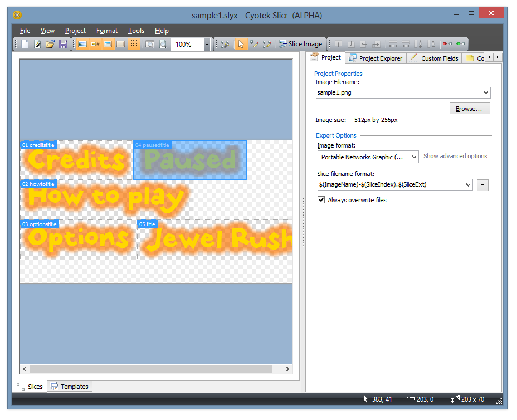This screenshot has height=420, width=517.
Task: Uncheck Always overwrite files checkbox
Action: click(x=321, y=200)
